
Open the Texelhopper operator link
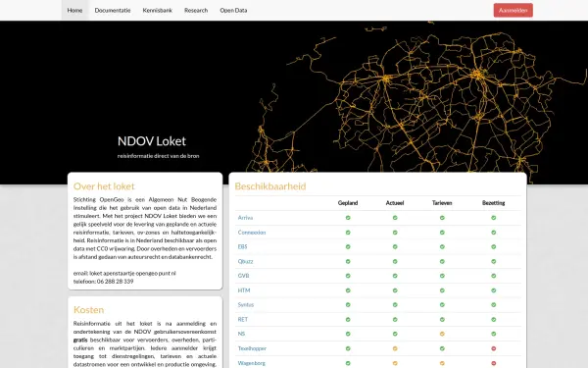pyautogui.click(x=252, y=348)
